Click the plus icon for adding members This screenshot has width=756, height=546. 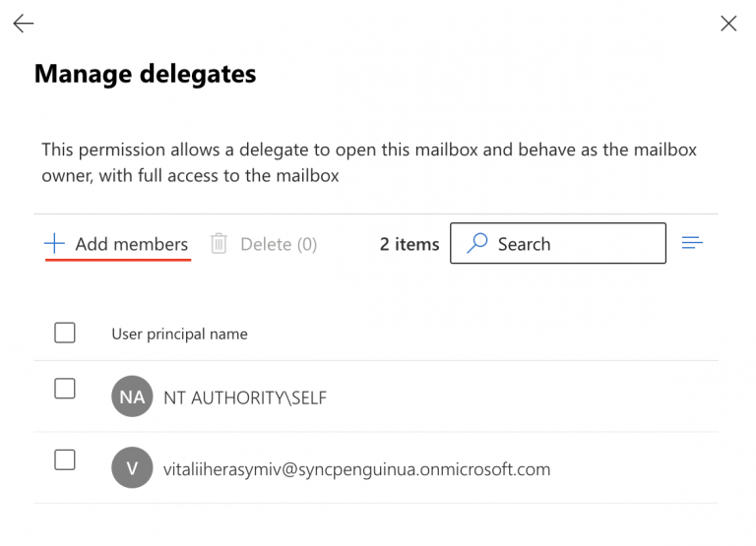coord(54,243)
